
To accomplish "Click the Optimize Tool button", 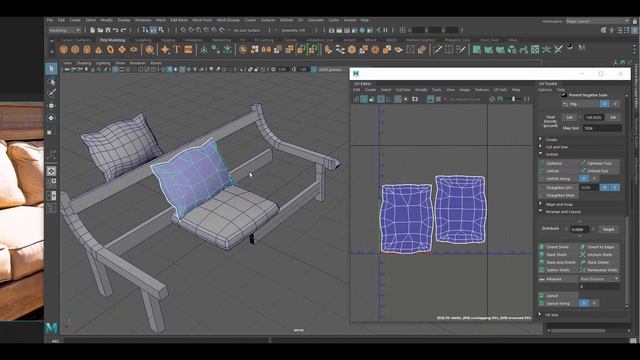I will (x=599, y=163).
